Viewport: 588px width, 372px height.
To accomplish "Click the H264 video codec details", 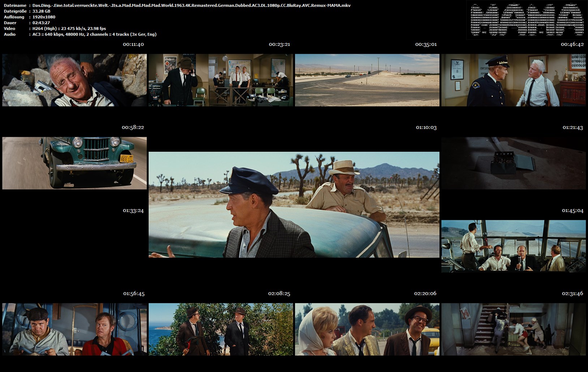I will (69, 29).
